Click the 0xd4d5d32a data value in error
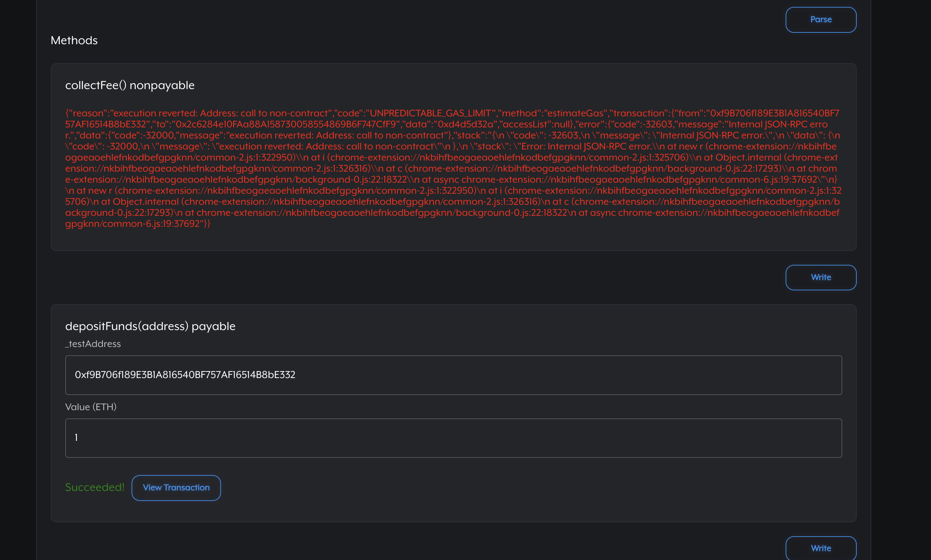Image resolution: width=931 pixels, height=560 pixels. 465,124
